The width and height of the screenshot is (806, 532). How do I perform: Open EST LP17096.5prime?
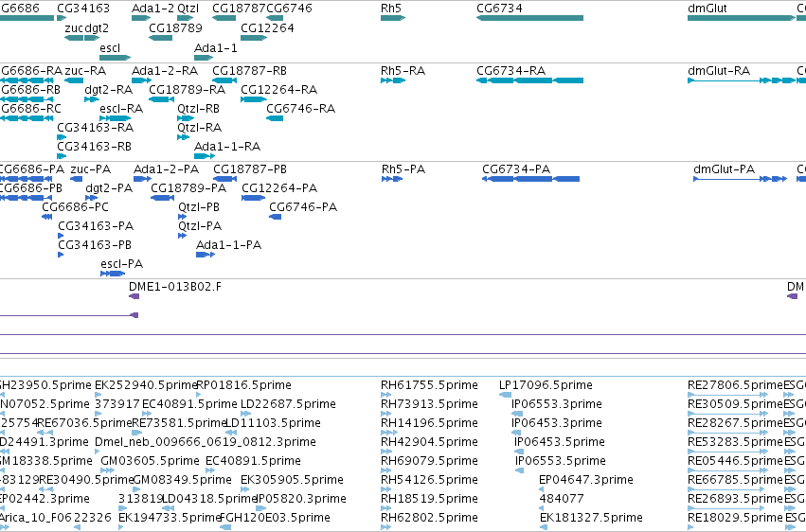coord(506,395)
